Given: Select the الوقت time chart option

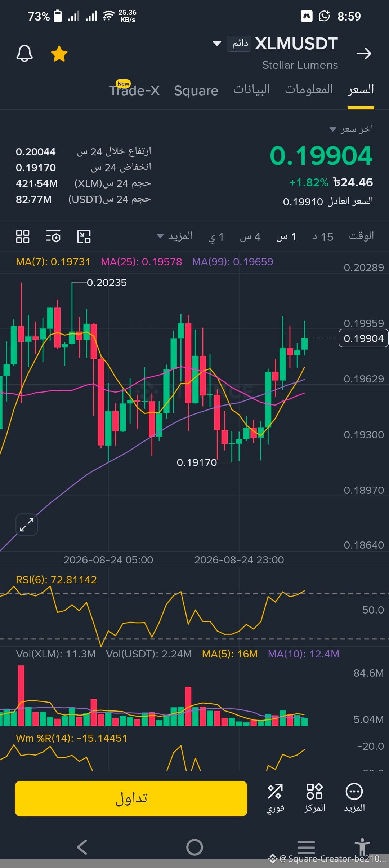Looking at the screenshot, I should (x=361, y=236).
